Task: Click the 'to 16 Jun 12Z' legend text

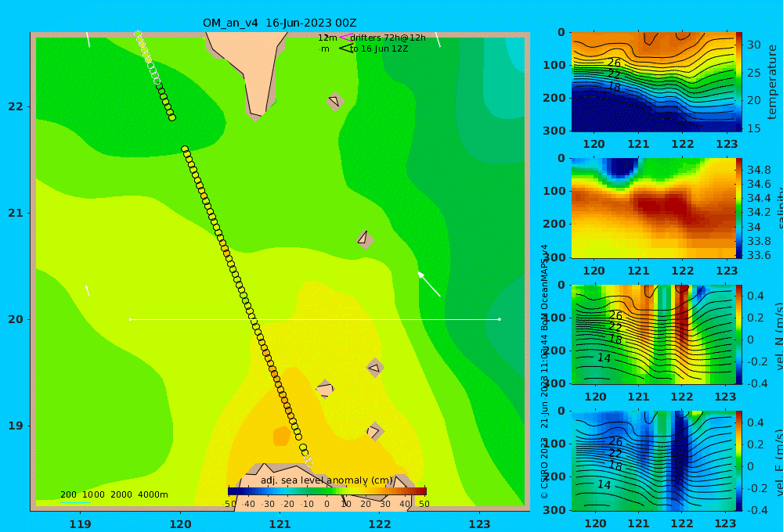Action: pos(379,49)
